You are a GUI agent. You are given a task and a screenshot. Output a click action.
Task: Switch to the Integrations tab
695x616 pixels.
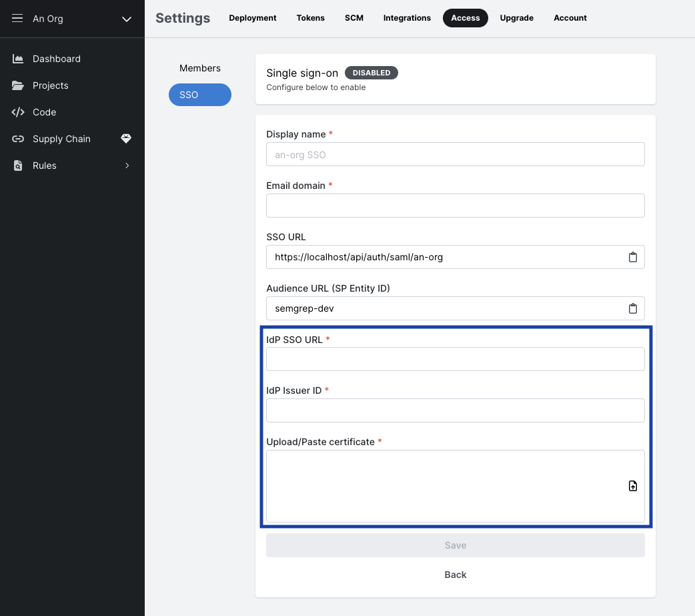point(407,18)
